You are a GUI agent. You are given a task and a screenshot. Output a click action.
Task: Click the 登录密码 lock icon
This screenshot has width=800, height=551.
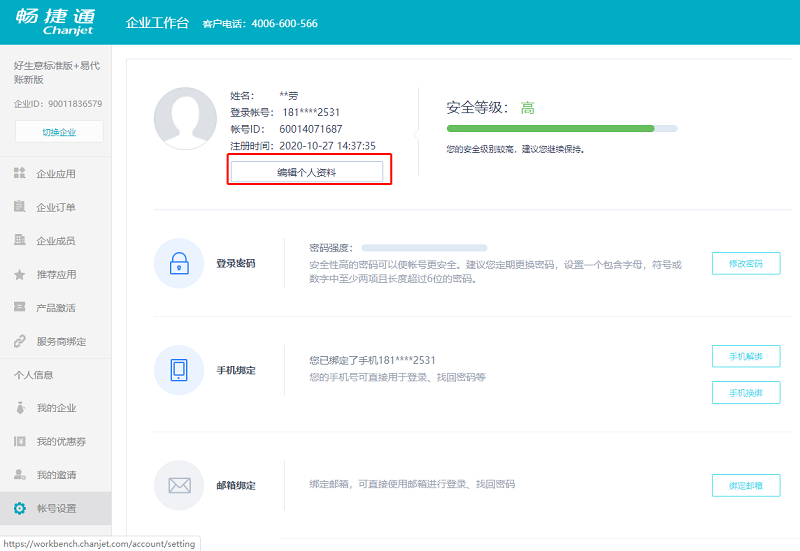(179, 263)
